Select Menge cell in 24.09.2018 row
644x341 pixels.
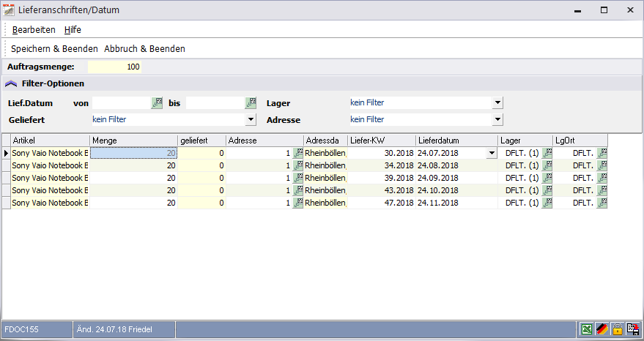click(133, 178)
